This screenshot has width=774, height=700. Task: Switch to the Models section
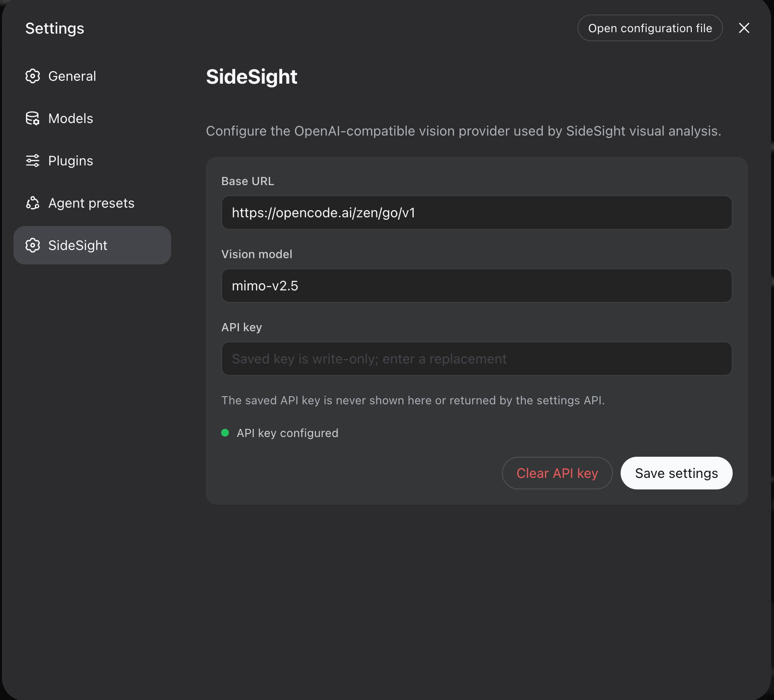pos(92,118)
